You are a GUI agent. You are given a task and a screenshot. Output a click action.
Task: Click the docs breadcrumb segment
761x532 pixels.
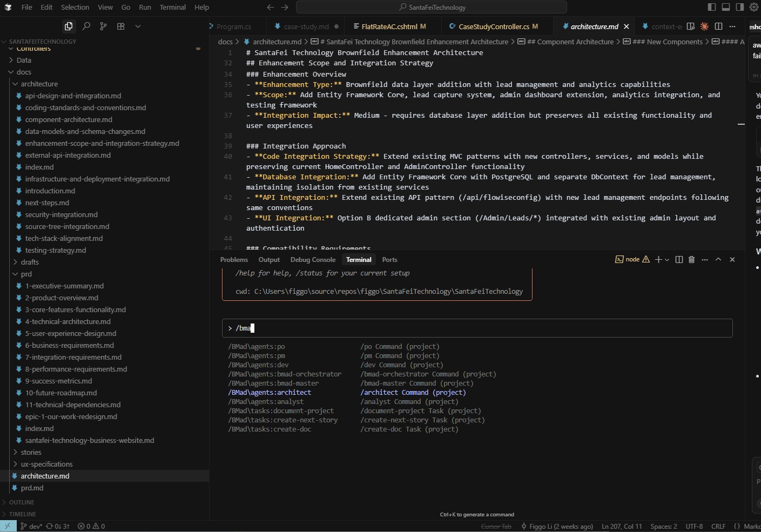(x=225, y=42)
